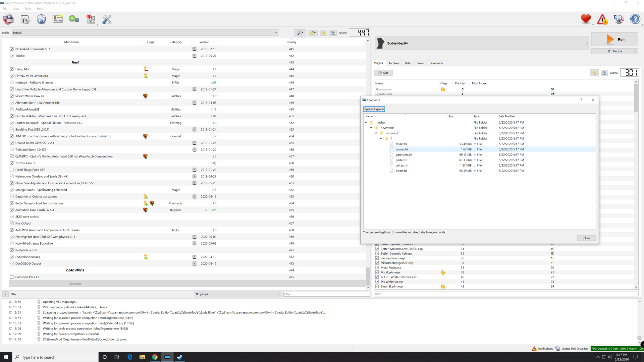Open the warning triangle notifications toolbar icon

[602, 19]
